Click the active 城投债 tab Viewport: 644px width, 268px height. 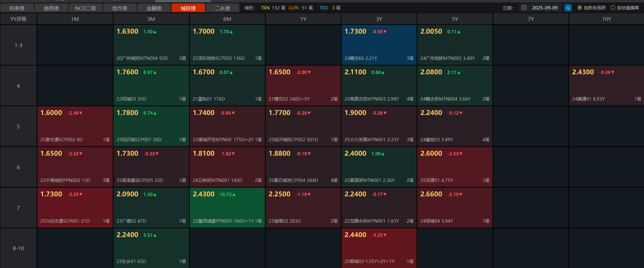pyautogui.click(x=188, y=8)
